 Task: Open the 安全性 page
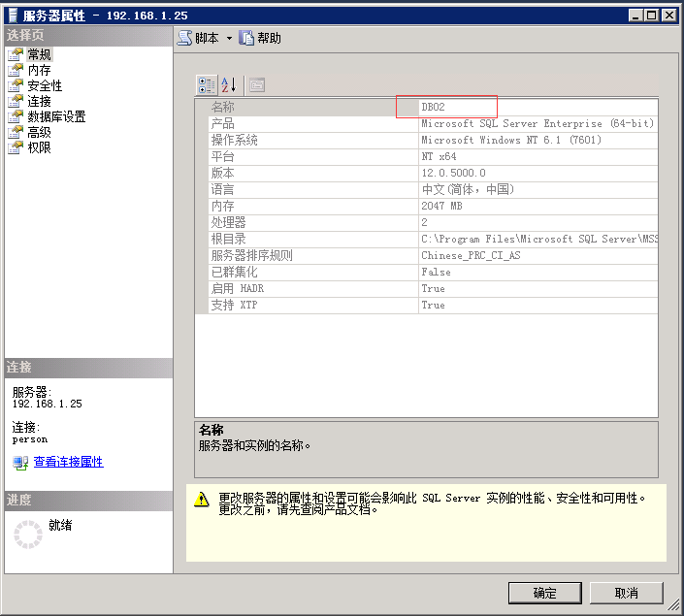click(45, 85)
